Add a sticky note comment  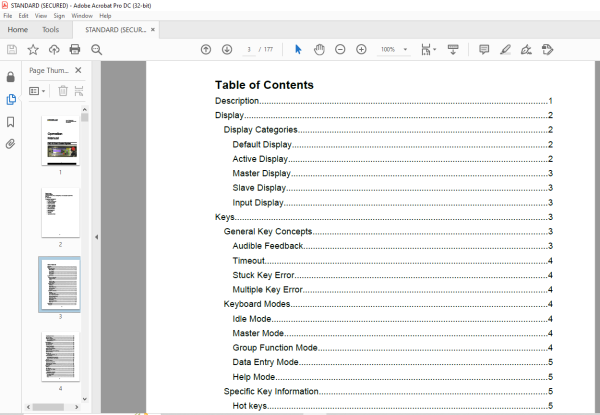484,49
